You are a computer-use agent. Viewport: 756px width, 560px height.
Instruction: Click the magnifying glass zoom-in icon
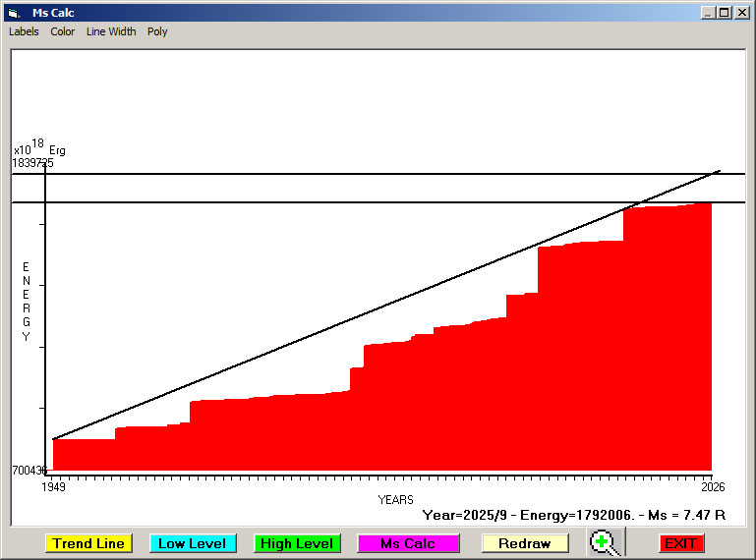point(607,543)
